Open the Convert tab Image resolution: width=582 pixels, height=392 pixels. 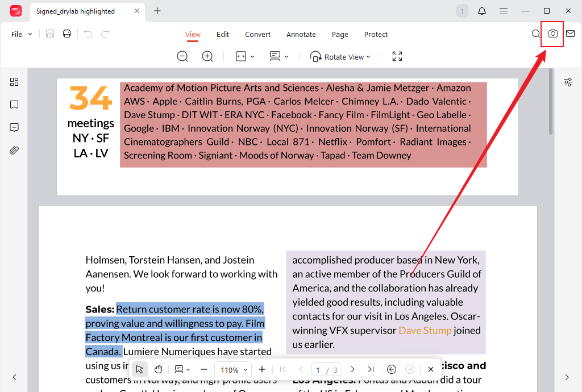pyautogui.click(x=257, y=34)
